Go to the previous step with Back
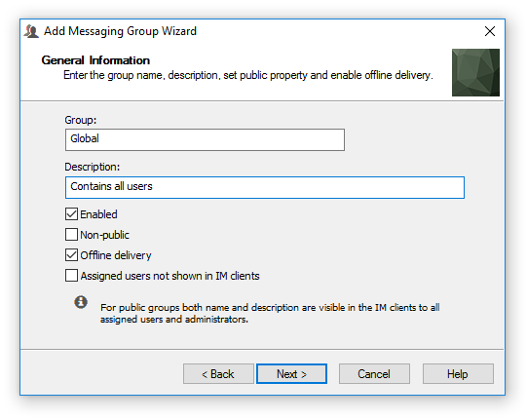 (x=218, y=373)
